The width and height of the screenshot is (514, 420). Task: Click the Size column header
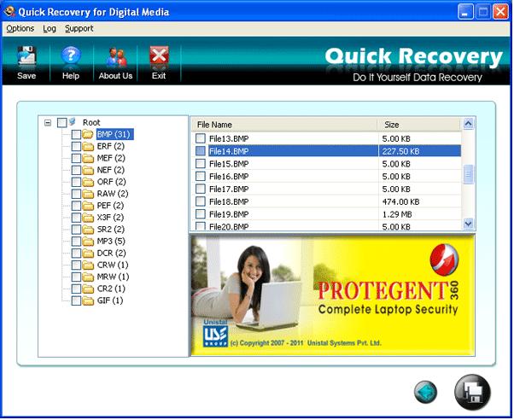[419, 125]
